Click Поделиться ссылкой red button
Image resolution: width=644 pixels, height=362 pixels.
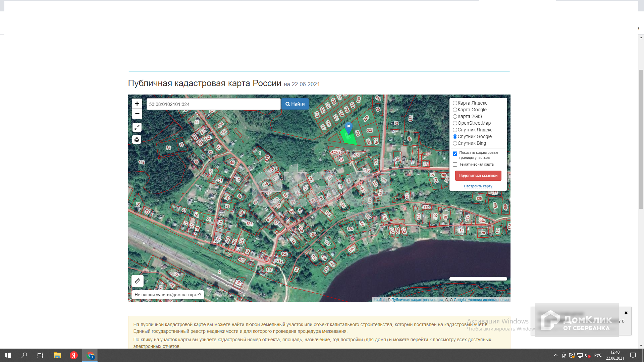[x=478, y=176]
